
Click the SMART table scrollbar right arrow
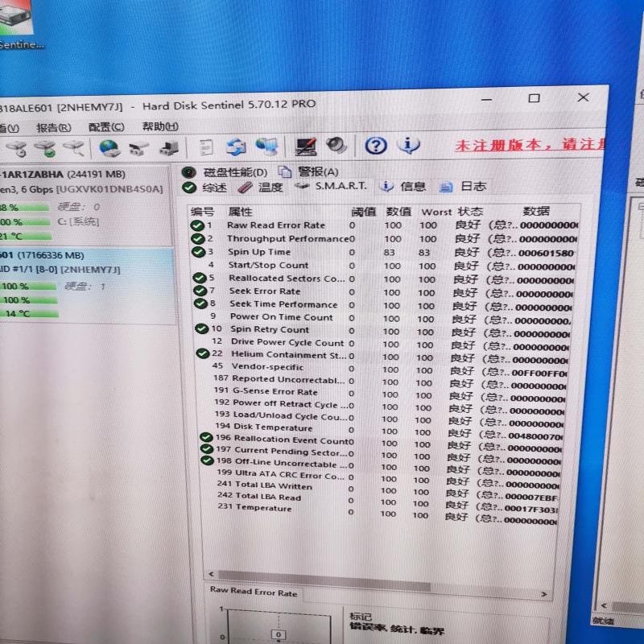(545, 594)
